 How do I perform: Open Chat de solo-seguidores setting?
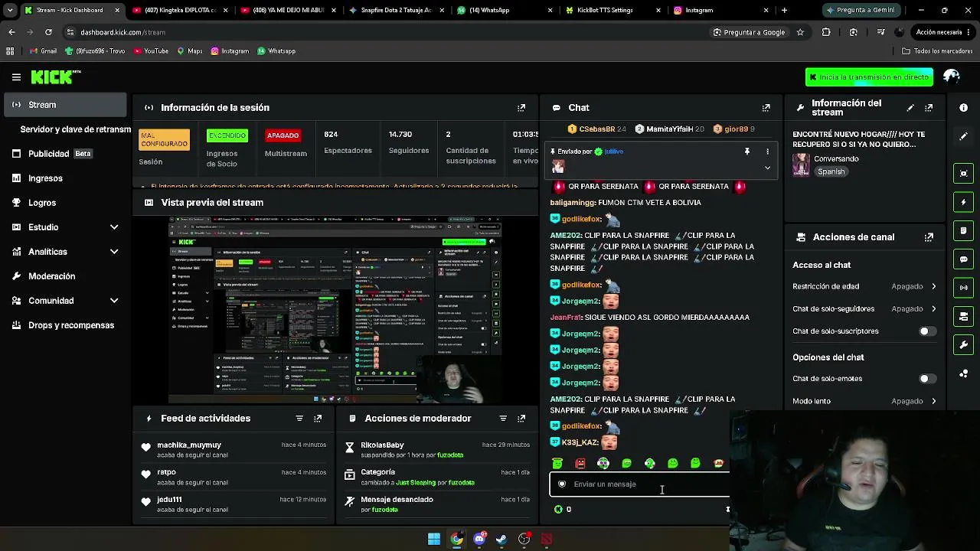pyautogui.click(x=864, y=309)
